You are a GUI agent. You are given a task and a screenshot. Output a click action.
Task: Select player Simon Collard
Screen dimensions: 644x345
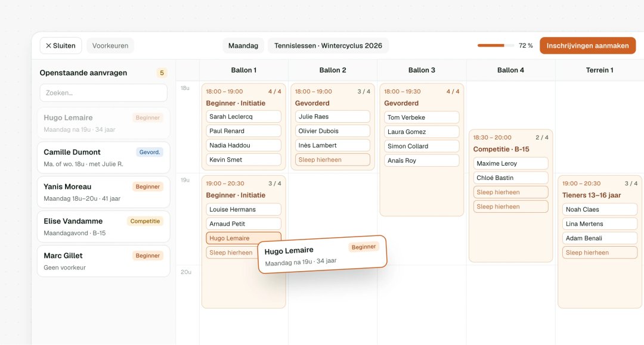(x=422, y=146)
